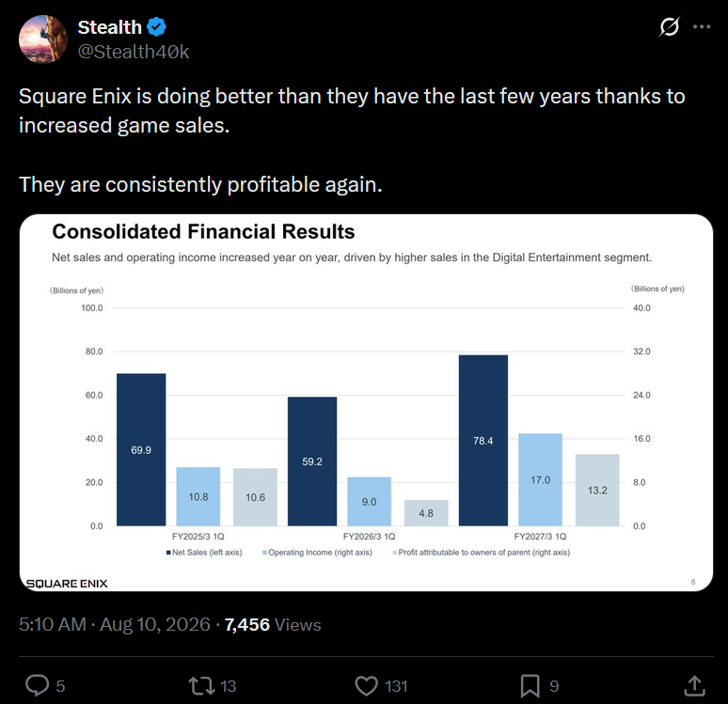Like the tweet with heart icon

366,686
